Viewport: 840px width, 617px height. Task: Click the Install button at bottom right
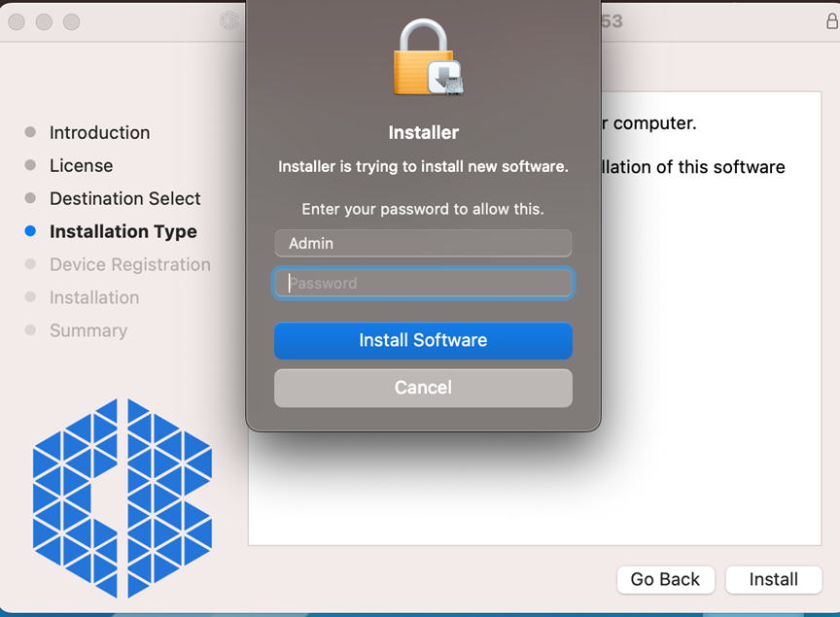pyautogui.click(x=773, y=579)
